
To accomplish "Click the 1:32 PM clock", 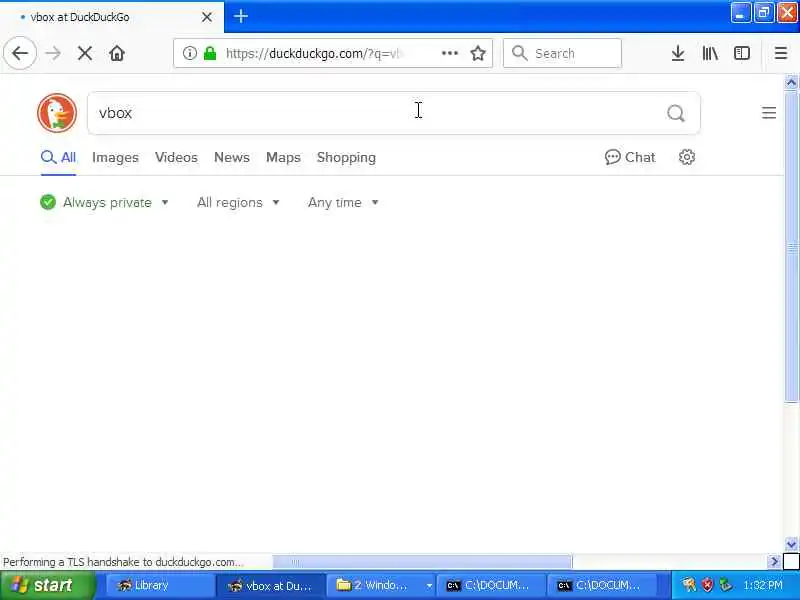I will (763, 585).
